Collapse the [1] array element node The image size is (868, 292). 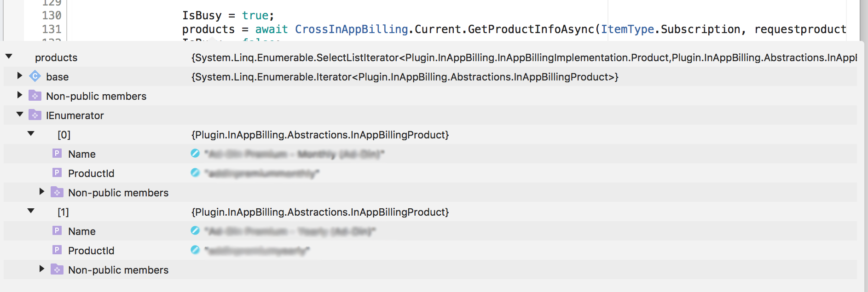pos(30,212)
